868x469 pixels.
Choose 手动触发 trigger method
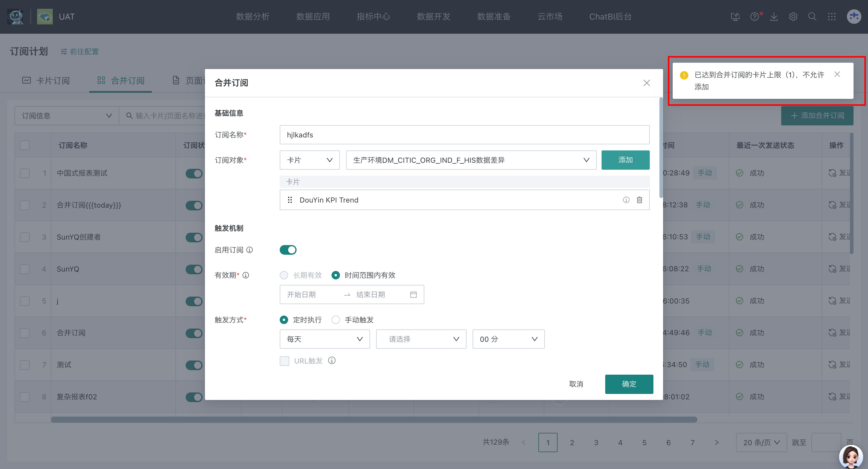[x=336, y=320]
